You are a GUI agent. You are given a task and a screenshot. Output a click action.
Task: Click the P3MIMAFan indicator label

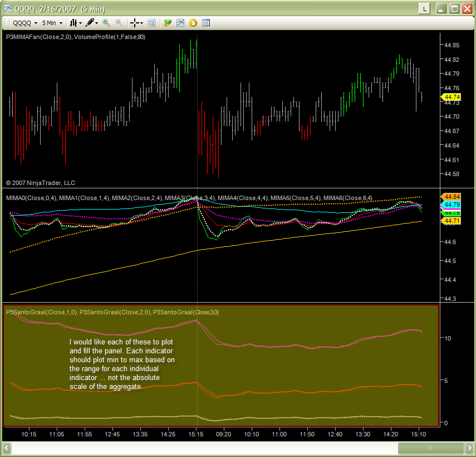tap(39, 37)
